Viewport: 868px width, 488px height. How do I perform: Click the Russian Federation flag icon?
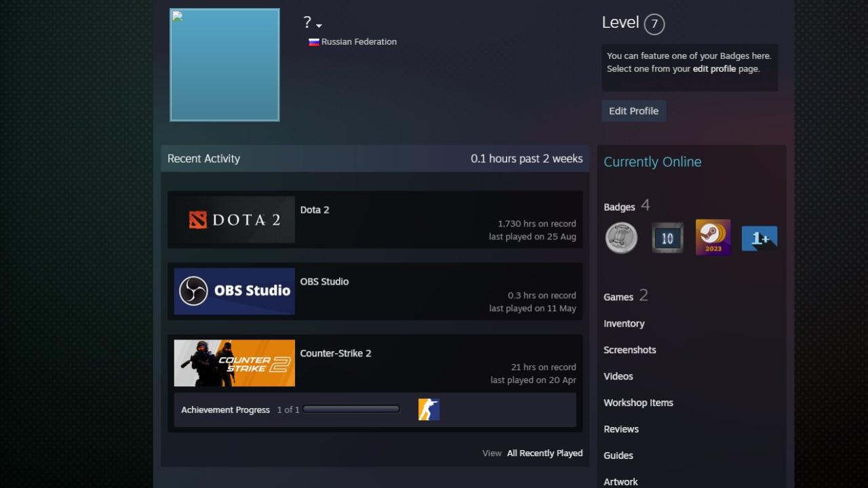(314, 42)
